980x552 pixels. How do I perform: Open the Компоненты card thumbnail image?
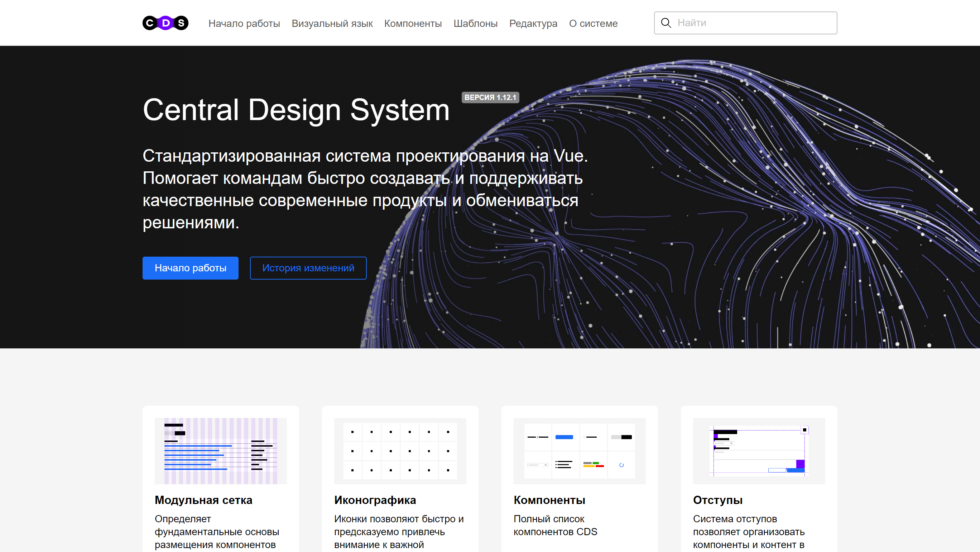pyautogui.click(x=580, y=451)
